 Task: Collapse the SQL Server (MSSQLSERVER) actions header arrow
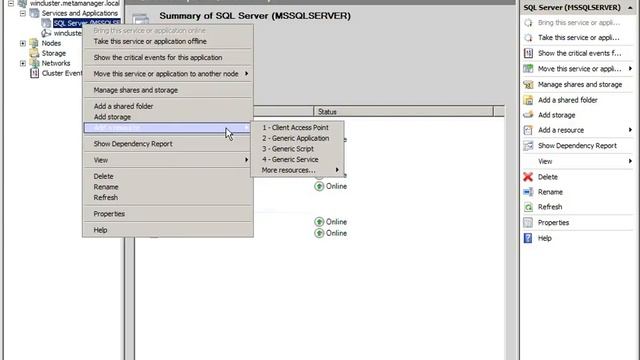coord(631,8)
